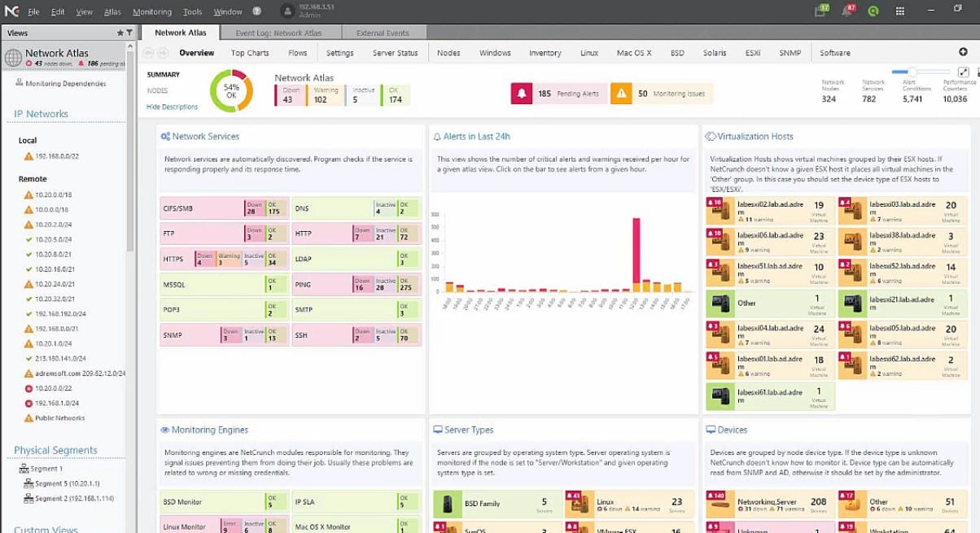
Task: Select the Public Networks item
Action: (x=55, y=418)
